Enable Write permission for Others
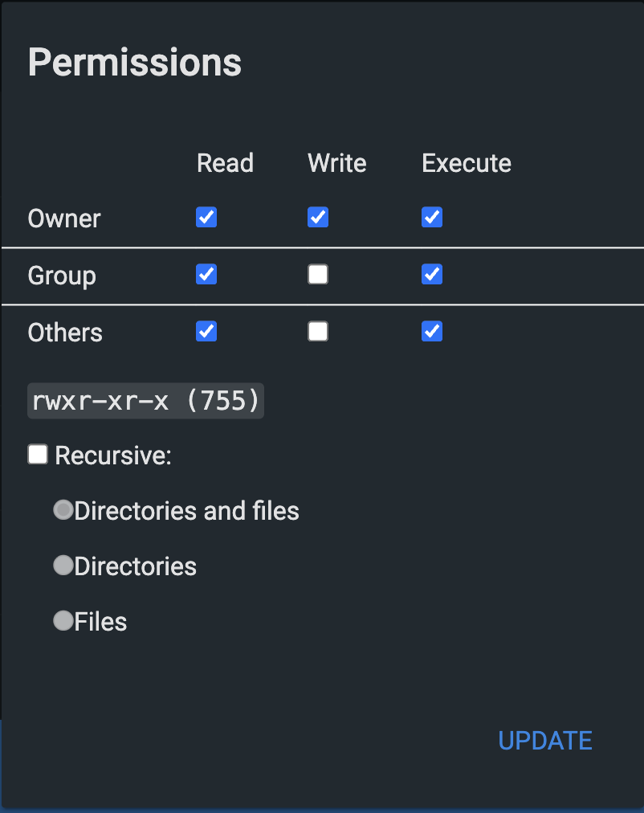 coord(318,331)
